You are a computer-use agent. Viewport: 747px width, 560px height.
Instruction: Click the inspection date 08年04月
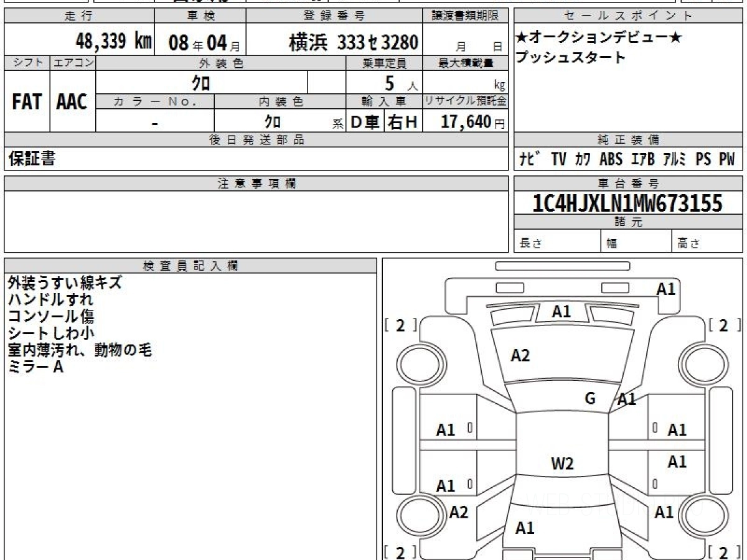point(204,44)
